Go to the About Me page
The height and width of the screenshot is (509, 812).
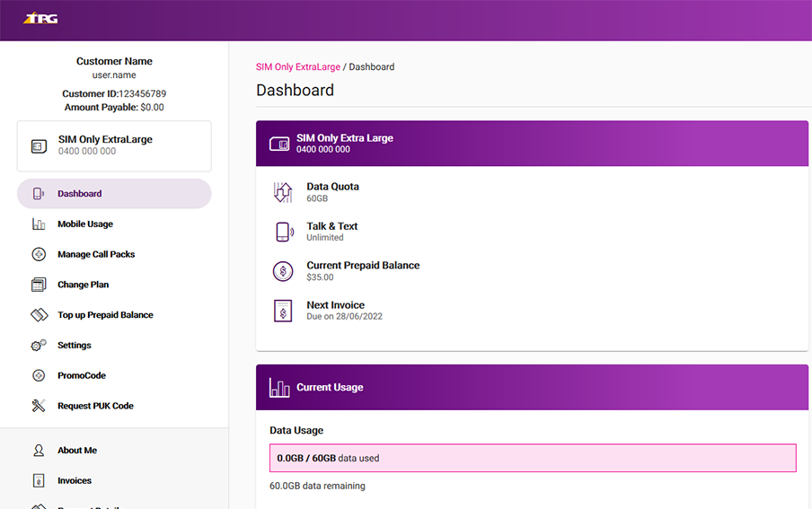[x=77, y=451]
